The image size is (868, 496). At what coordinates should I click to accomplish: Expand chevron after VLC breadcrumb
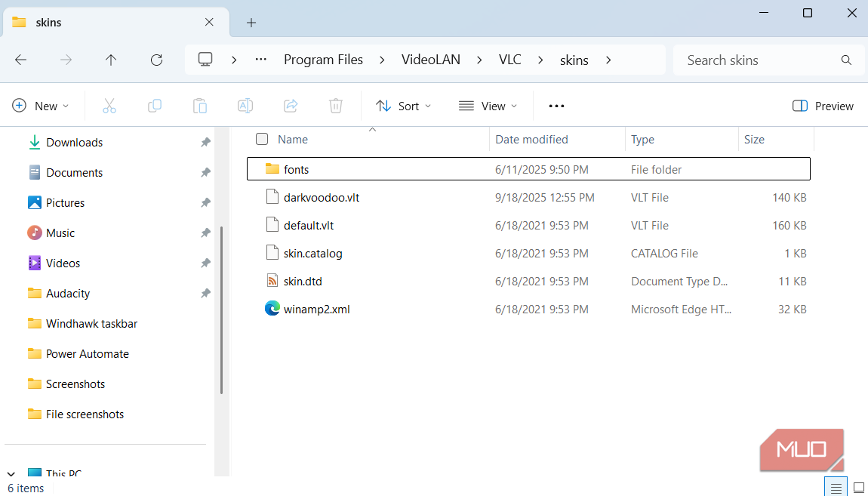point(540,60)
